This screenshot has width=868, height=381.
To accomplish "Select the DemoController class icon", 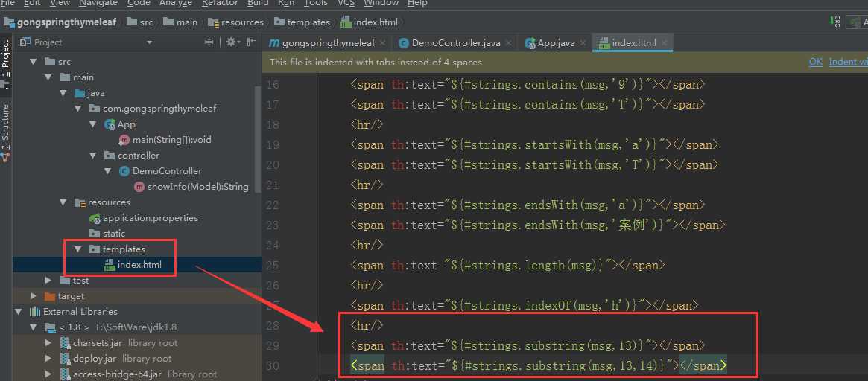I will pos(124,171).
